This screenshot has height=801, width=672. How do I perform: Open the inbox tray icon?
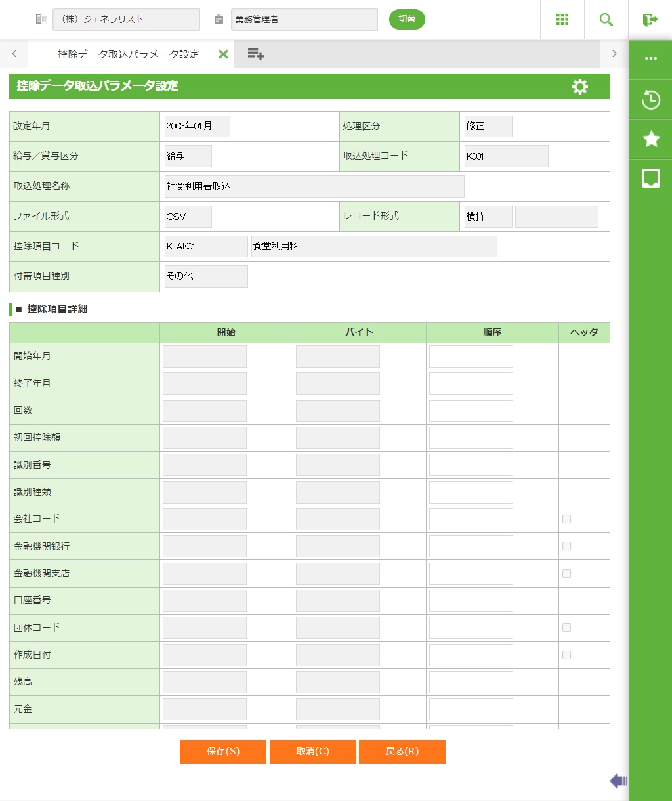tap(650, 178)
